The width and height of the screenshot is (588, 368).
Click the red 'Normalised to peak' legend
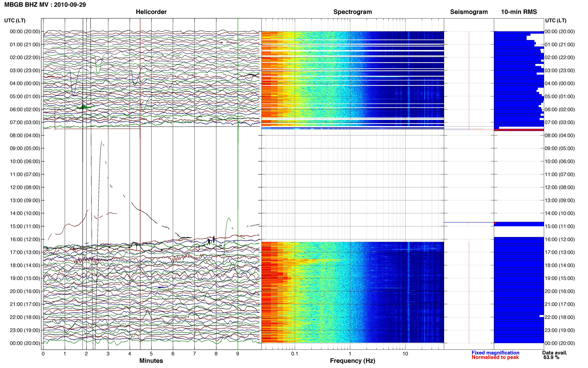pos(495,357)
